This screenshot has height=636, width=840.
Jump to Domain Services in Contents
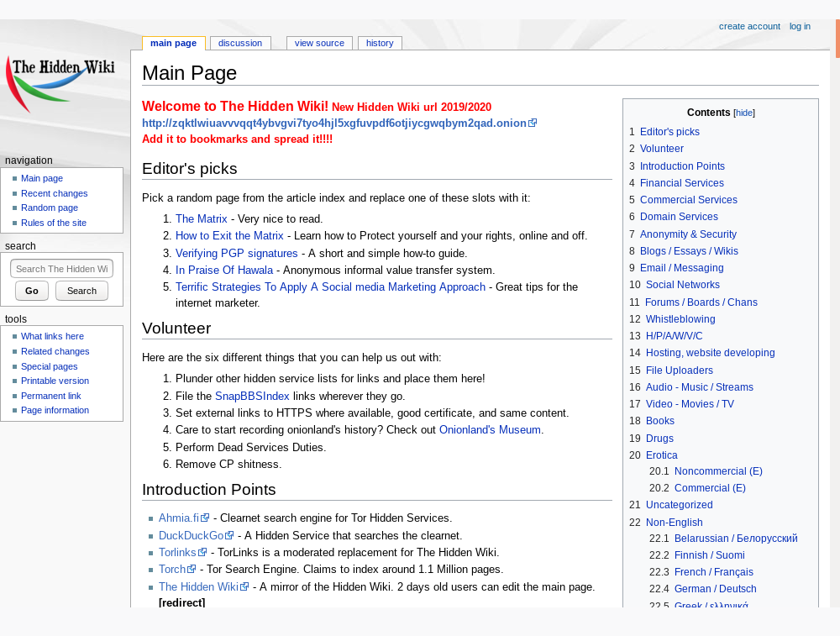tap(679, 217)
